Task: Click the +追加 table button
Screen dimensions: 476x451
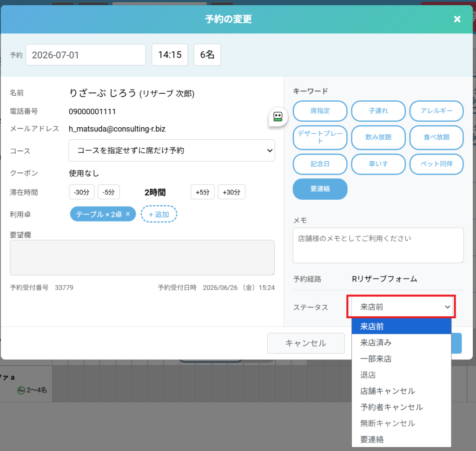Action: point(159,214)
